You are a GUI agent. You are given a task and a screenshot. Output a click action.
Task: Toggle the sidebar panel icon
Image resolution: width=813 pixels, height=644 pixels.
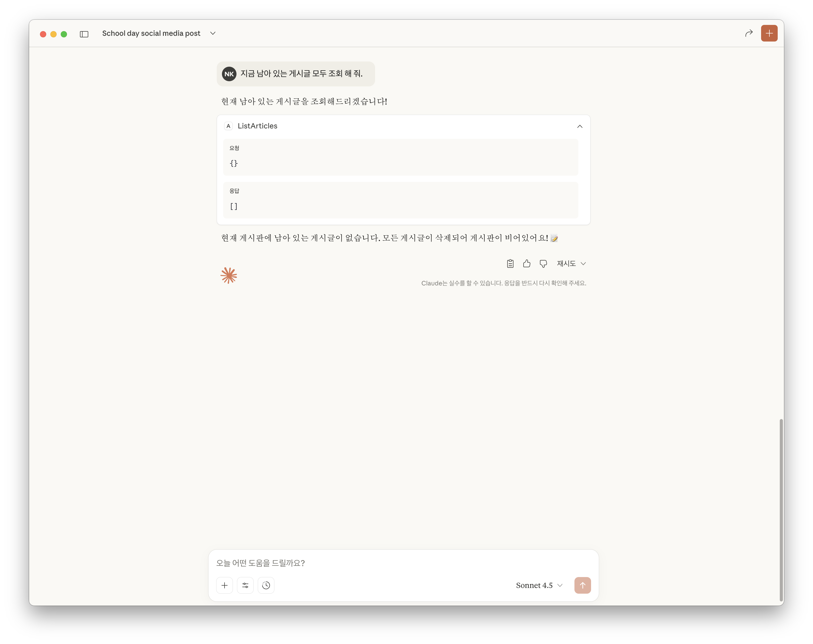click(x=84, y=34)
